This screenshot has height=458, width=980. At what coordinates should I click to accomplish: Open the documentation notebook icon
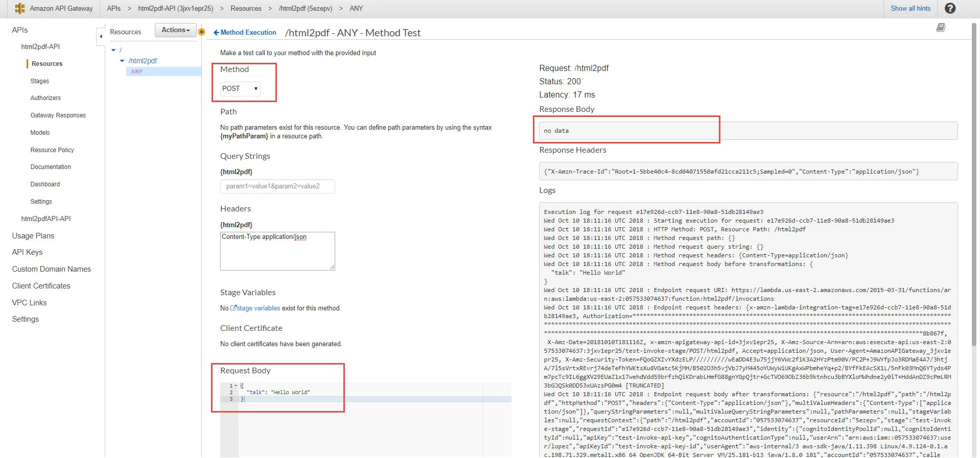tap(941, 28)
